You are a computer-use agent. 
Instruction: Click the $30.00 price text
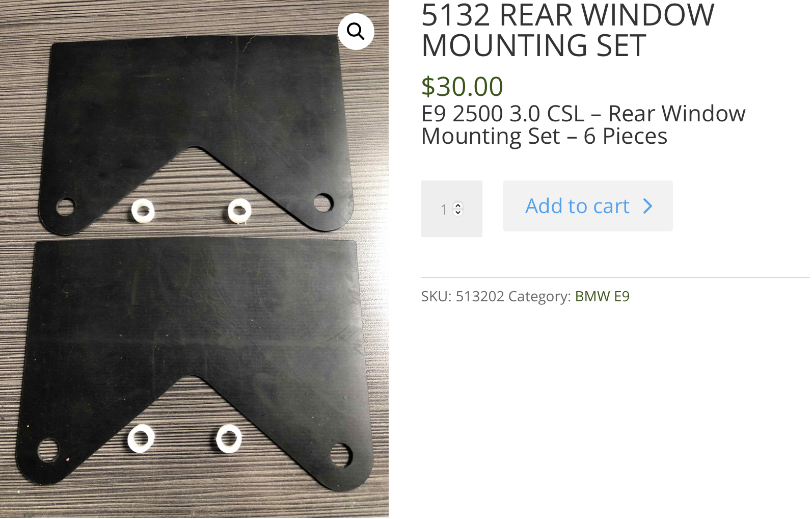point(462,86)
